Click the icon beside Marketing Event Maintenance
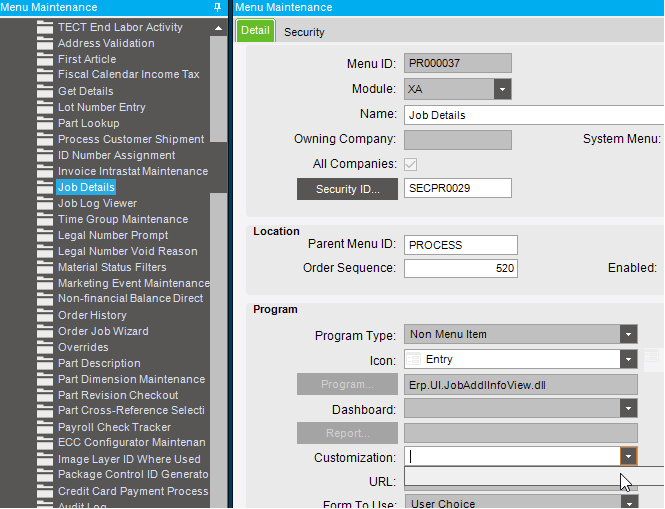Viewport: 665px width, 509px height. click(x=45, y=284)
